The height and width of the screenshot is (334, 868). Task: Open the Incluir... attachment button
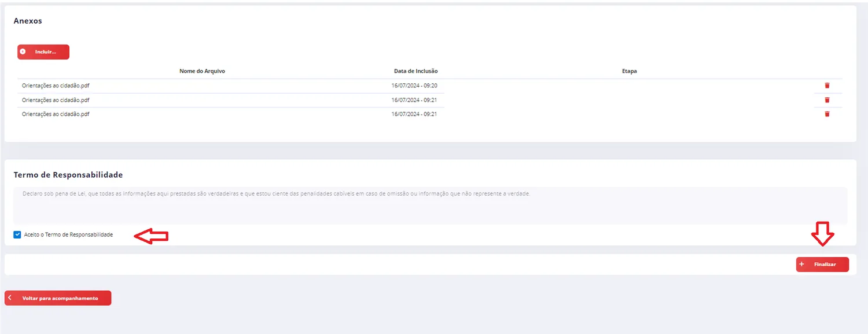coord(43,52)
